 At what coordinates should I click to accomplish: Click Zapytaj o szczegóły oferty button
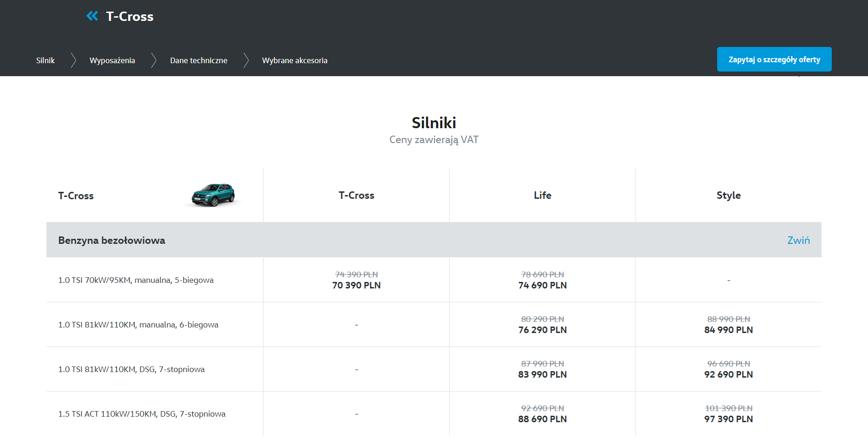click(x=774, y=59)
